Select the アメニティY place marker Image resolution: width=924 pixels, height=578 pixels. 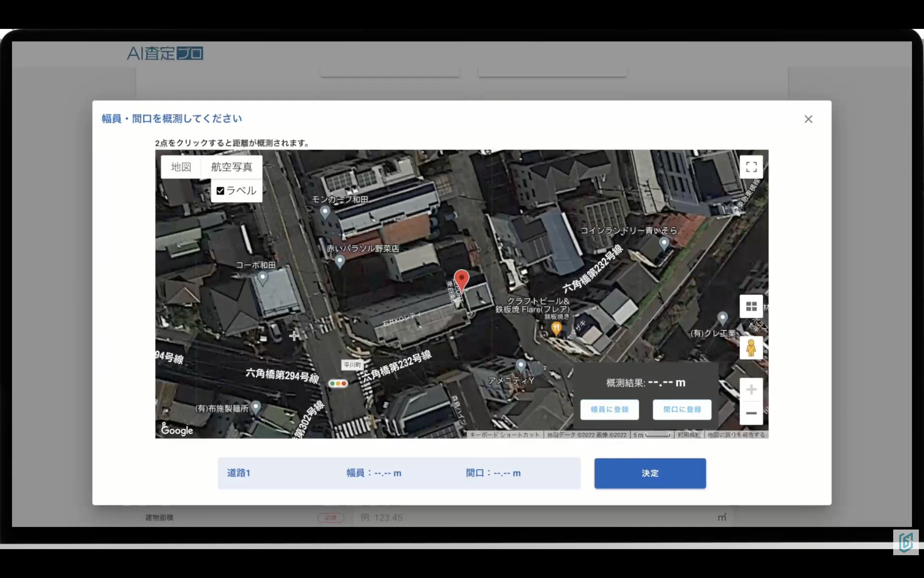tap(521, 366)
